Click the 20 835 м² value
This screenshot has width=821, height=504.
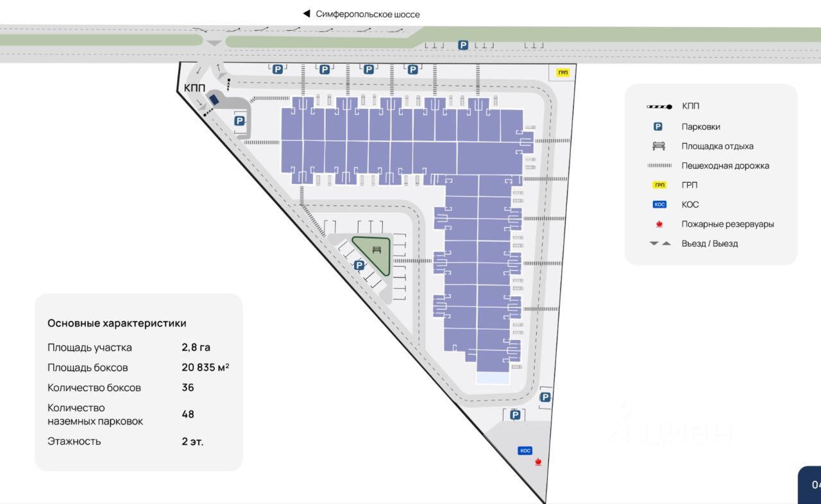point(205,367)
